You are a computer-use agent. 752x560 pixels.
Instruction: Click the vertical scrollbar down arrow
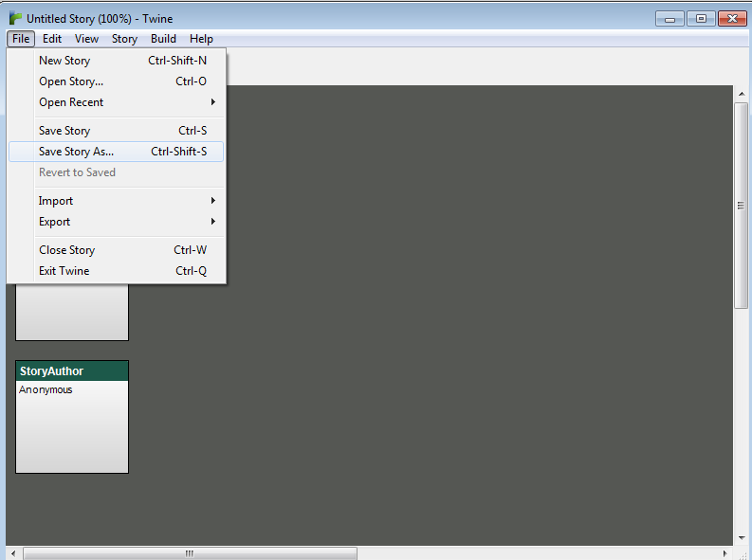coord(741,538)
